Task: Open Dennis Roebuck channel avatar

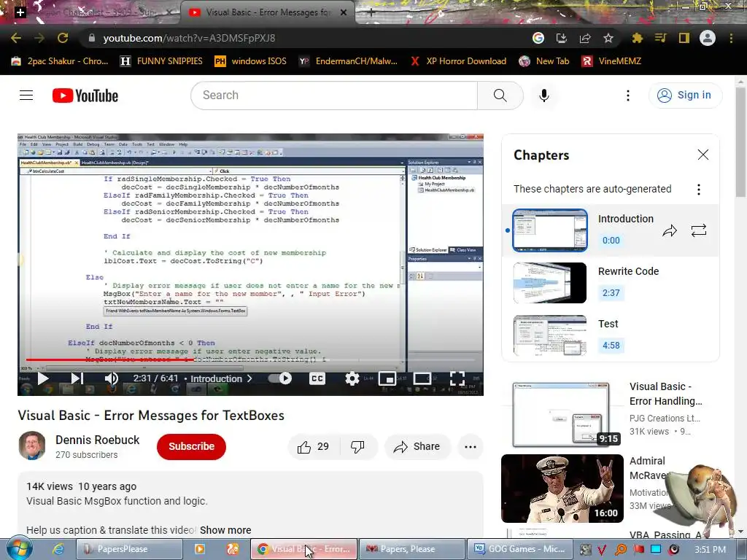Action: (32, 446)
